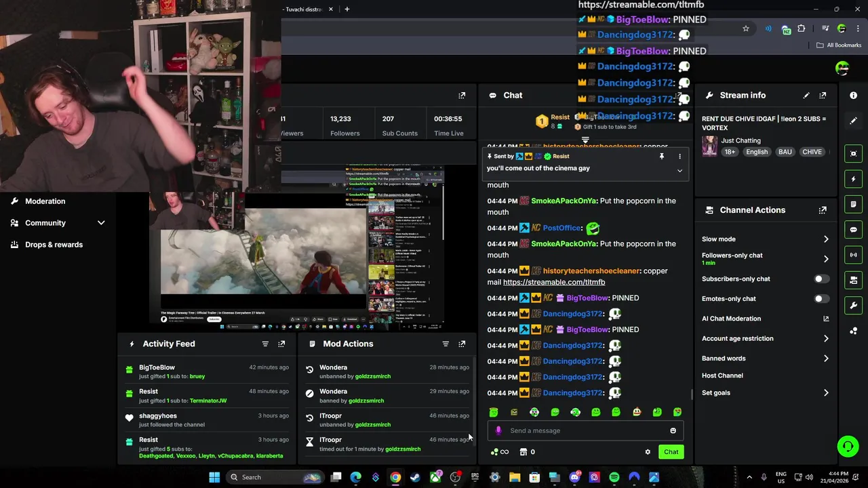Click TerminatorJW gifted sub recipient
Viewport: 868px width, 488px height.
(208, 401)
